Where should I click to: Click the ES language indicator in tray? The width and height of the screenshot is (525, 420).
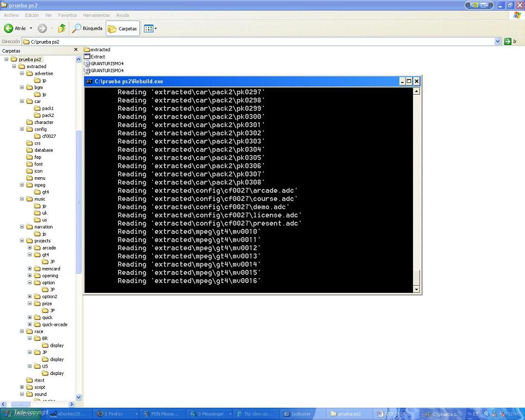(x=475, y=414)
